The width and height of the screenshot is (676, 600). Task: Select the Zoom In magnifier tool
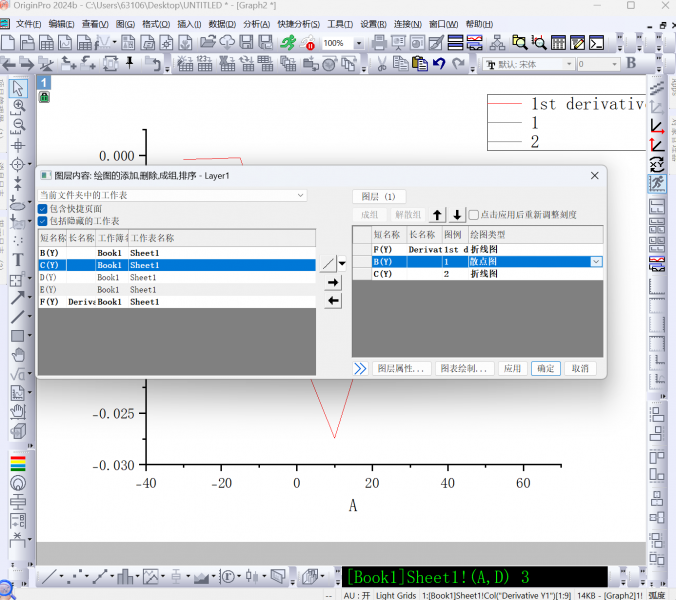[18, 106]
